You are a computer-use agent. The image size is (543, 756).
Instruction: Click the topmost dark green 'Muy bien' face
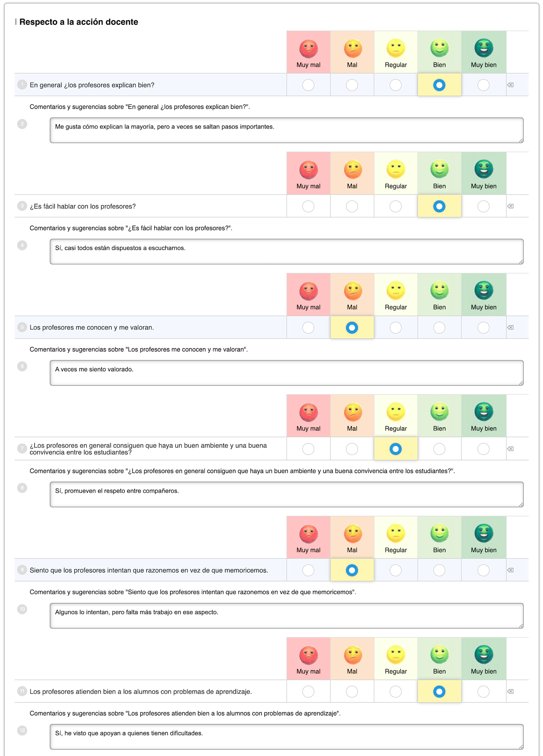click(484, 48)
